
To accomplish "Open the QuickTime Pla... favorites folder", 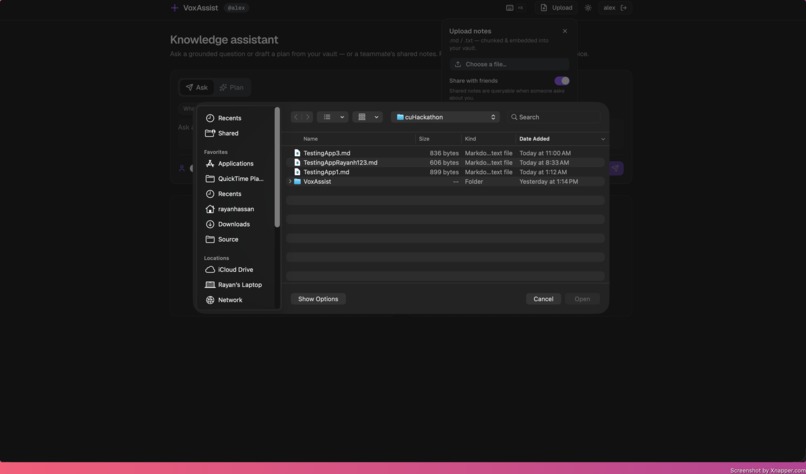I will click(234, 178).
